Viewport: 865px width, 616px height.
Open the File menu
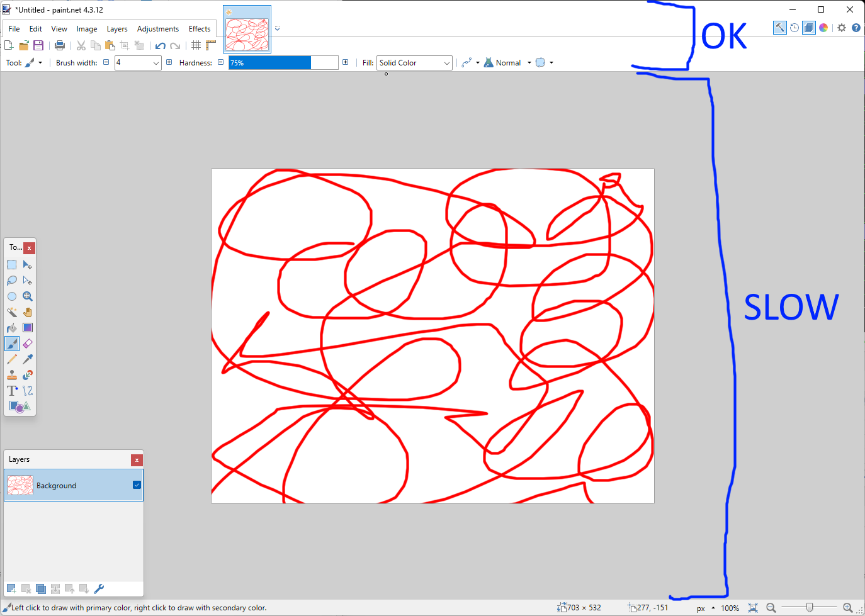tap(14, 29)
